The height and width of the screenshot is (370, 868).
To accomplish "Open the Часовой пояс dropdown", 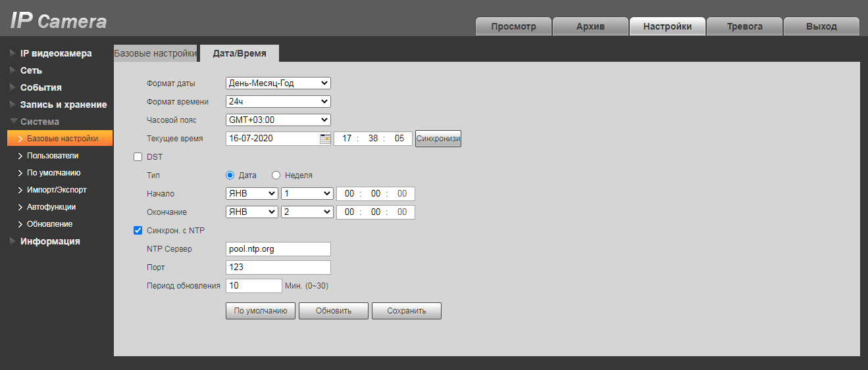I will click(x=278, y=120).
